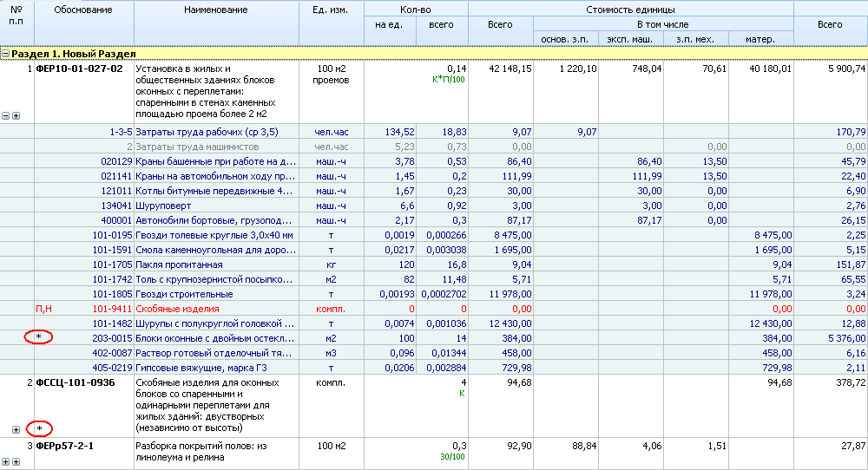The image size is (868, 470).
Task: Click the 'матер.' column header
Action: (x=760, y=40)
